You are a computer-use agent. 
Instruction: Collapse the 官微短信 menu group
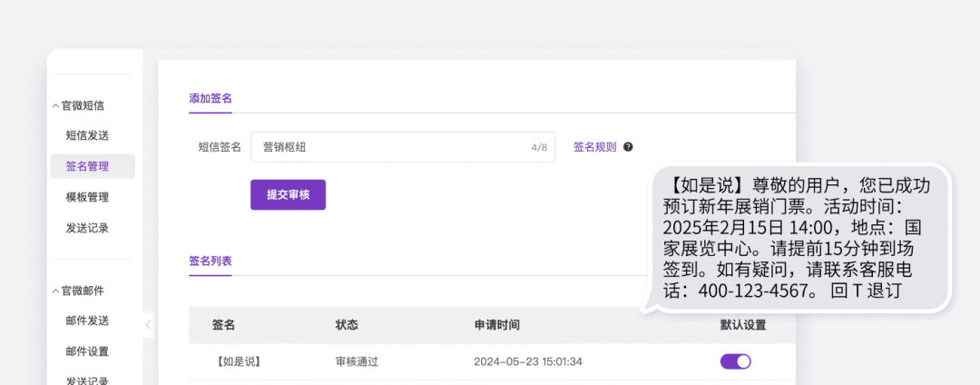point(79,105)
